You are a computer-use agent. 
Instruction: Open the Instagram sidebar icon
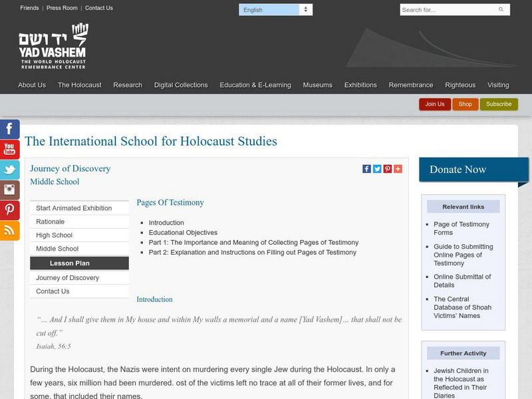9,190
